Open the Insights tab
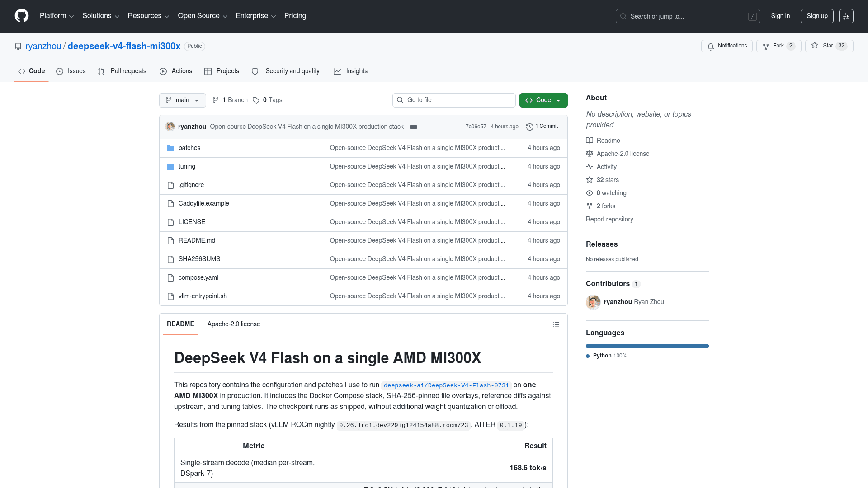Image resolution: width=868 pixels, height=488 pixels. point(350,71)
